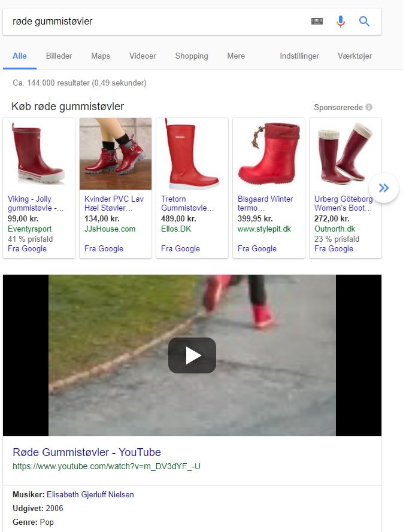Open Værktøjer options
This screenshot has width=403, height=532.
coord(354,56)
